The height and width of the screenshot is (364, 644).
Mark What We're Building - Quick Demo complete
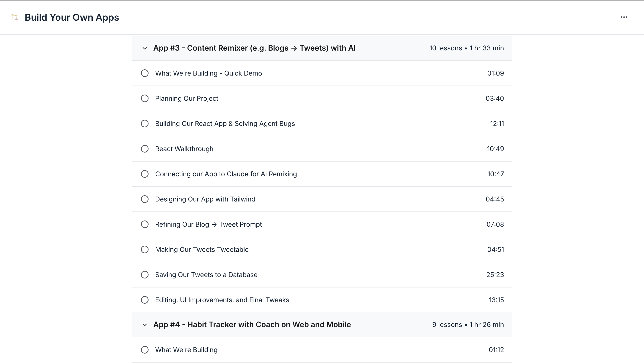tap(144, 73)
